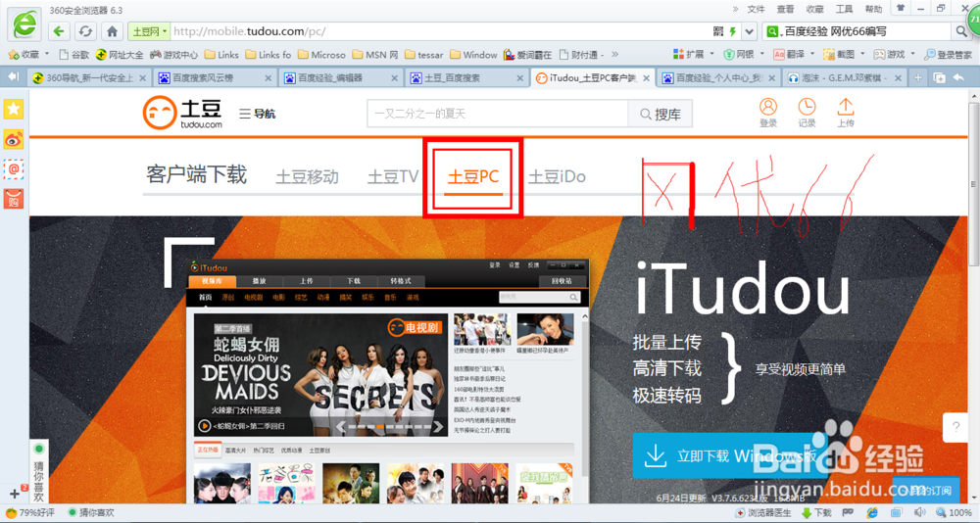Image resolution: width=980 pixels, height=523 pixels.
Task: Open the 土豆网 site identity dropdown
Action: tap(149, 31)
